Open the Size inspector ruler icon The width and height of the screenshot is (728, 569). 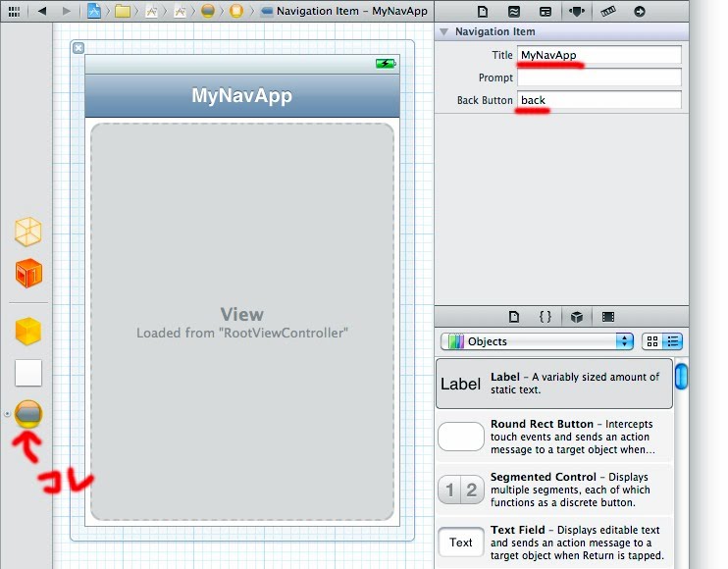click(608, 12)
